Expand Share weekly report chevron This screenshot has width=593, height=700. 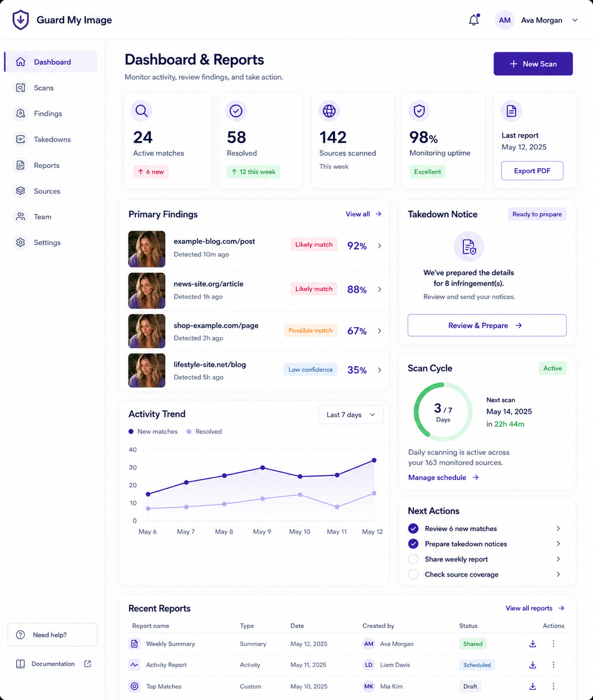point(558,559)
